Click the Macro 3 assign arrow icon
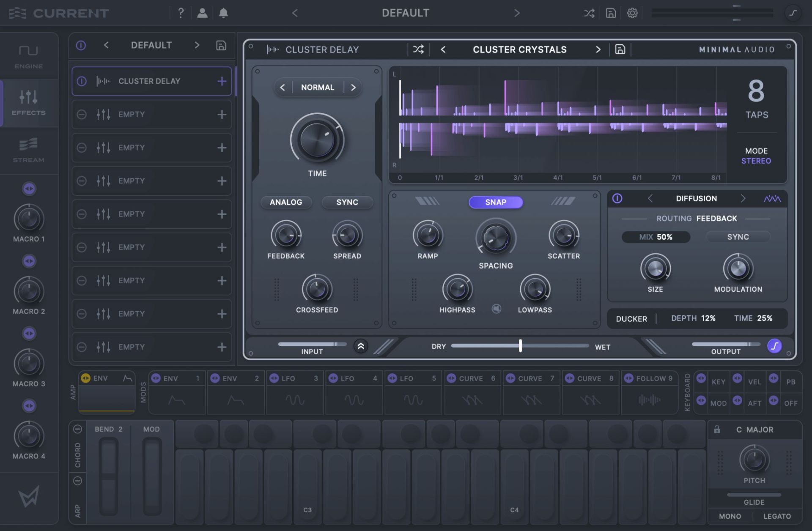The image size is (812, 531). click(x=29, y=334)
